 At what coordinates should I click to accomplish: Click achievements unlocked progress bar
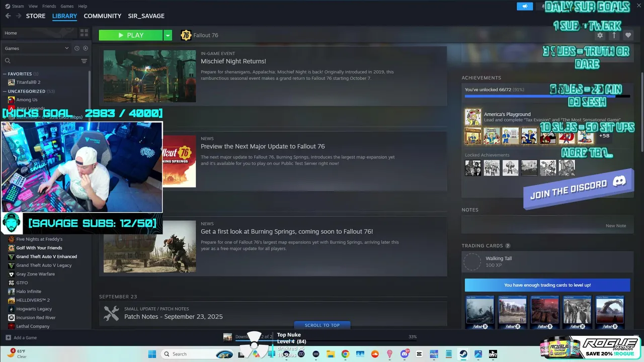(x=547, y=96)
